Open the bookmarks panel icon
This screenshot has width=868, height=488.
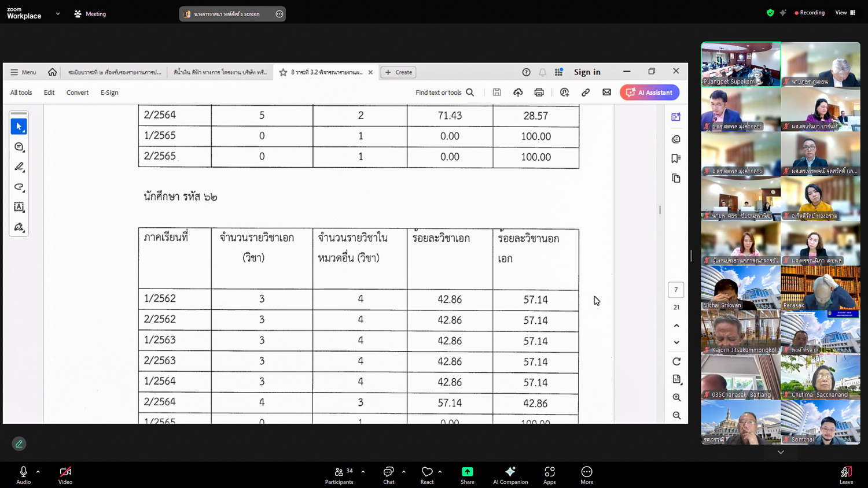click(676, 158)
